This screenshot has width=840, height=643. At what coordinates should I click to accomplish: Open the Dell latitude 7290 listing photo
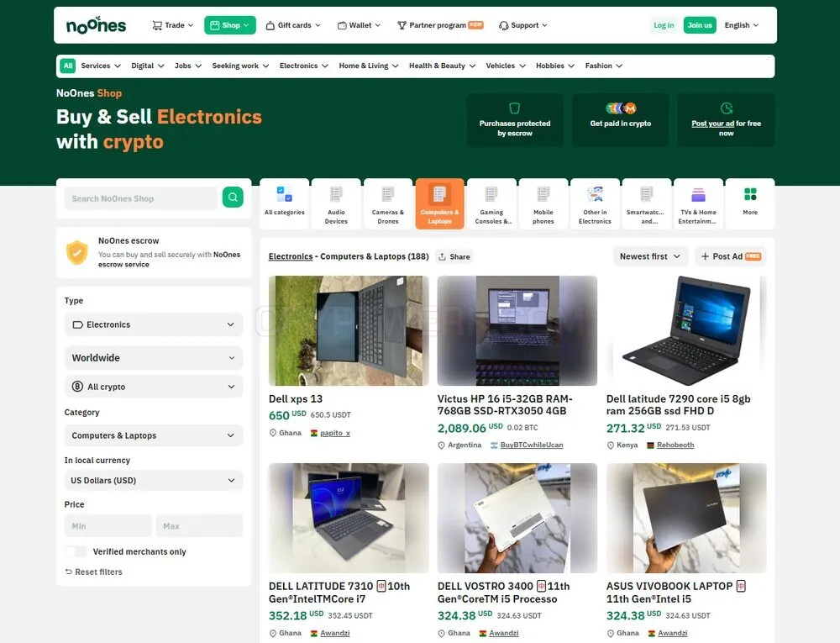click(x=686, y=330)
